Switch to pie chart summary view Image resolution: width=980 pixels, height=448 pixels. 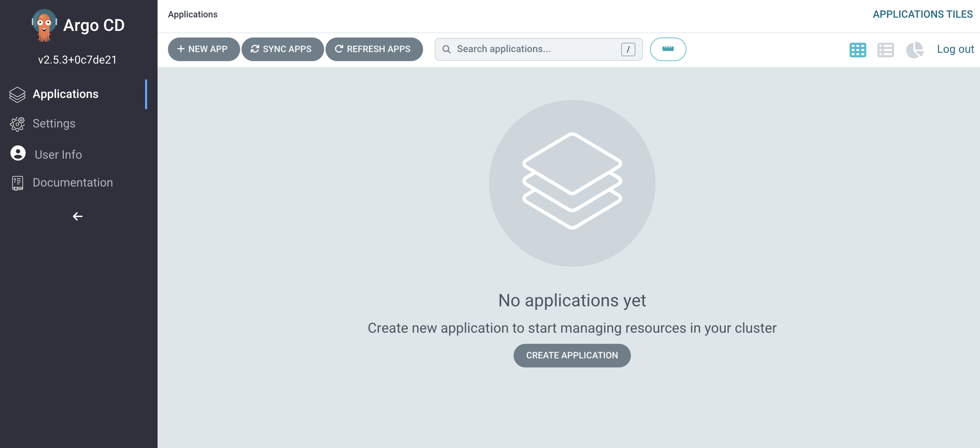(x=914, y=49)
